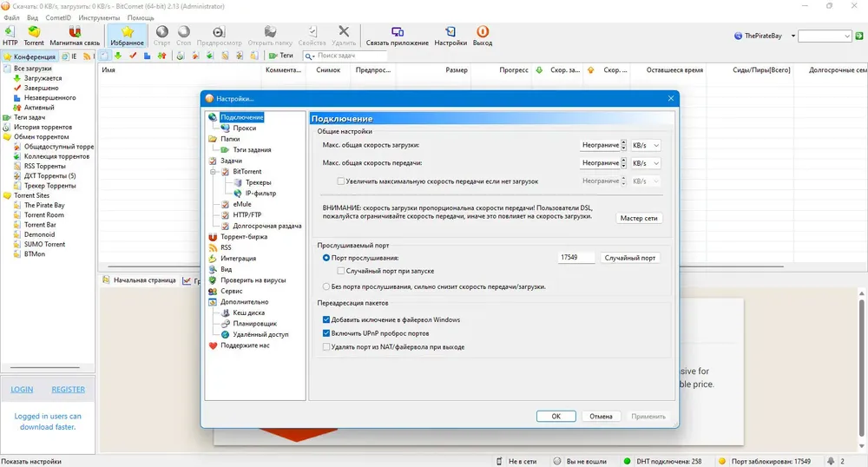868x467 pixels.
Task: Enable Случайный порт при запуске checkbox
Action: click(341, 271)
